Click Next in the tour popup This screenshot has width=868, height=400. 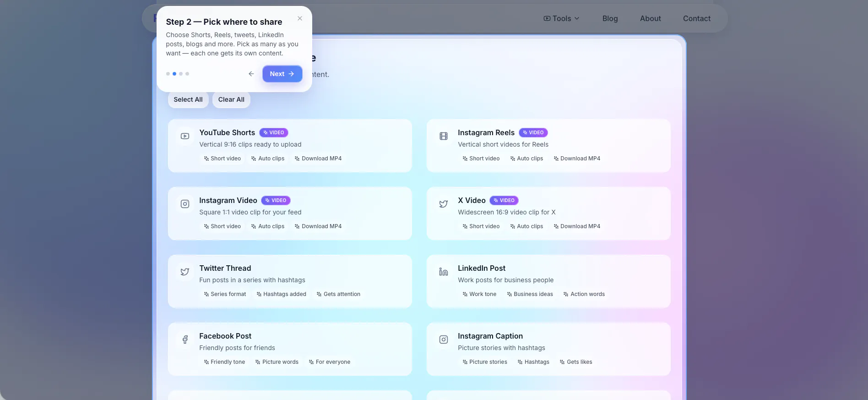(282, 74)
